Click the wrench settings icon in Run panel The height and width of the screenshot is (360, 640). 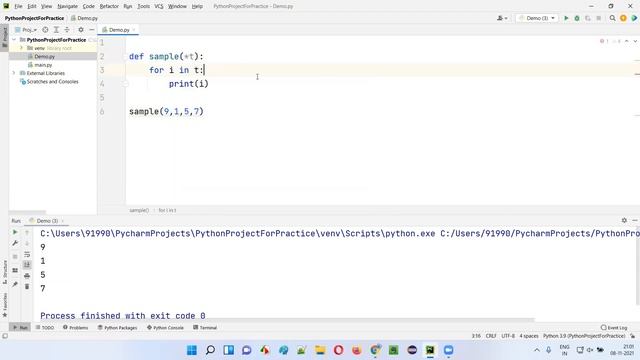click(15, 243)
